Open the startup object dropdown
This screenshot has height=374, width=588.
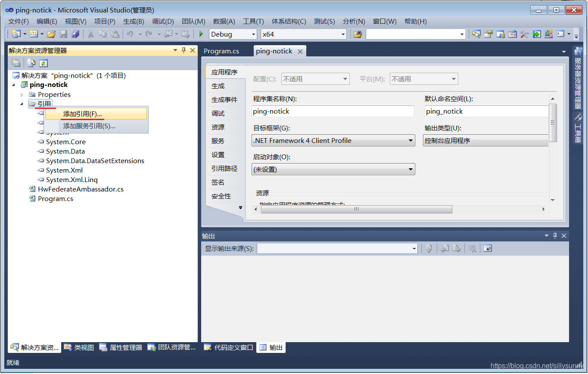point(411,170)
